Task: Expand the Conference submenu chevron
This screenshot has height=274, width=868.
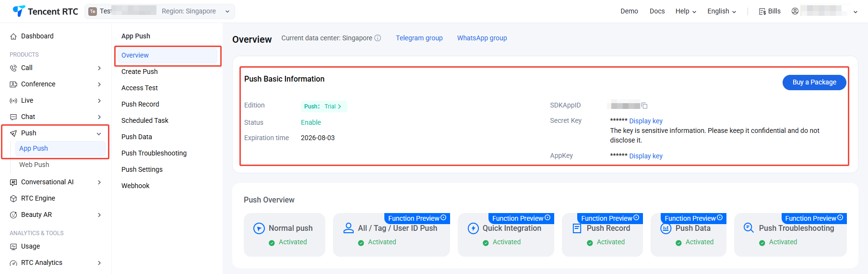Action: tap(99, 84)
